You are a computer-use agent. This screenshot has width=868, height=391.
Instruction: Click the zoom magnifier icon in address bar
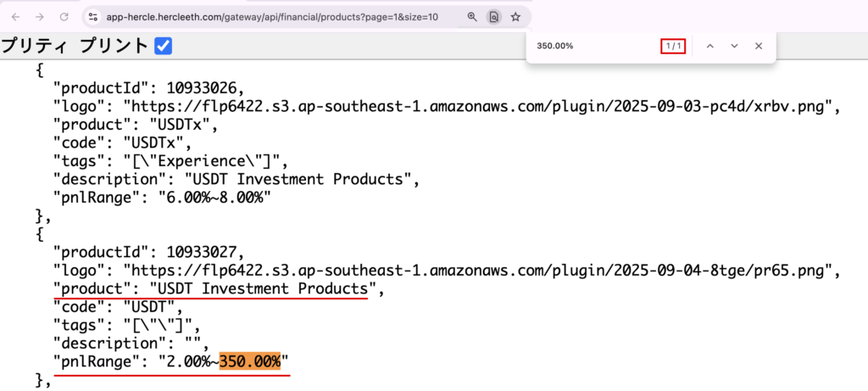tap(472, 17)
